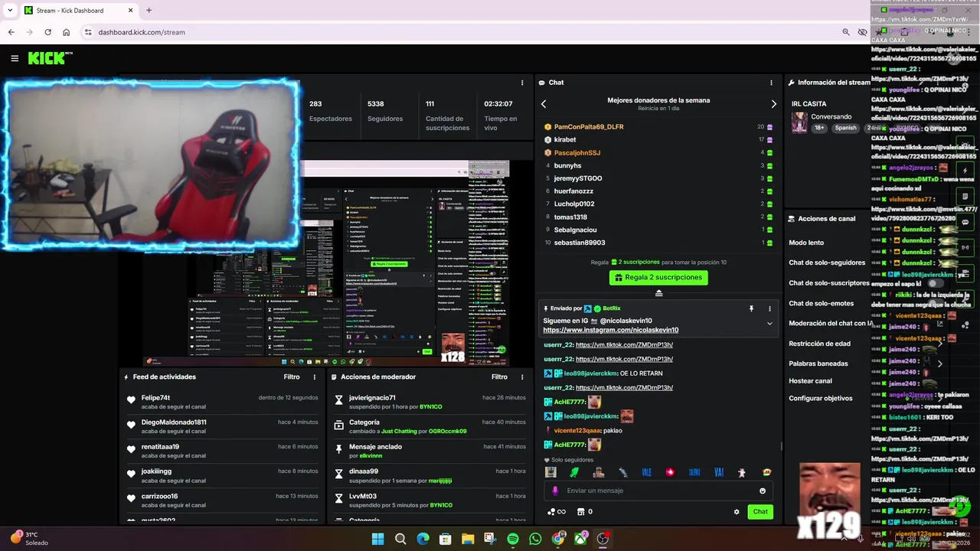Insert the first emote in quick row
The image size is (980, 551).
pyautogui.click(x=550, y=472)
